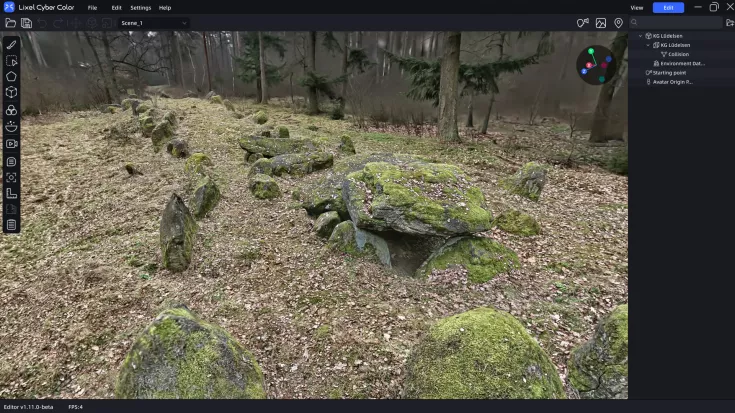Collapse the nested KG Lüdelsen child node
Screen dimensions: 735x413
[x=648, y=45]
